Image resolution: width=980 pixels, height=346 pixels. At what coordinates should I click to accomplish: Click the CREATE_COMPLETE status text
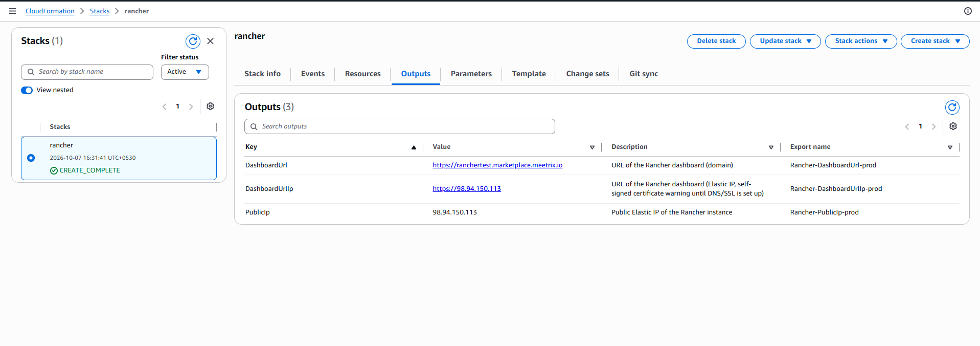[x=89, y=170]
